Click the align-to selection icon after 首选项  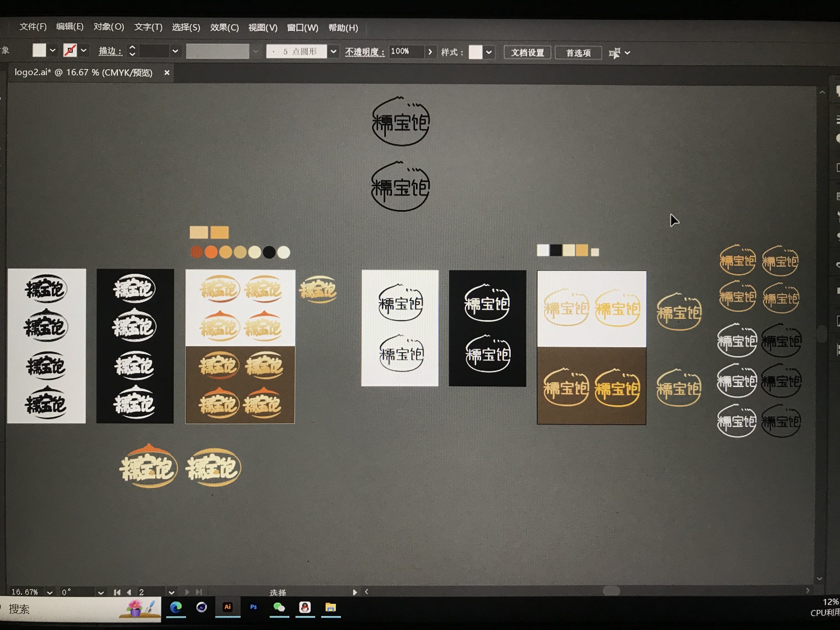(615, 53)
